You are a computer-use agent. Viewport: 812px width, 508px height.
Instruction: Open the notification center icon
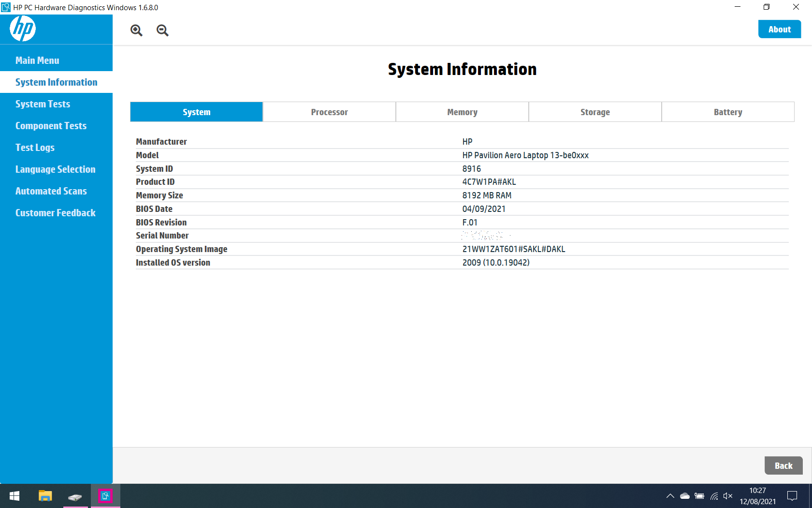pyautogui.click(x=792, y=496)
